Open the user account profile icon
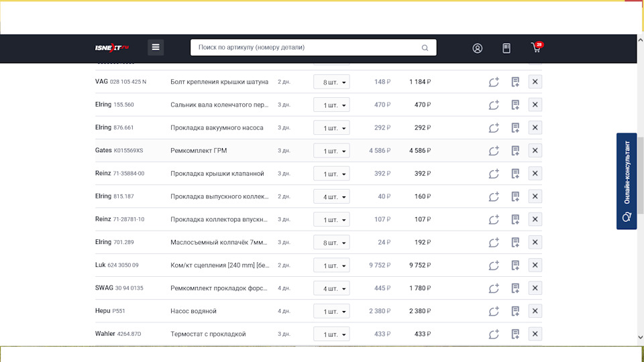The image size is (644, 362). pos(478,48)
